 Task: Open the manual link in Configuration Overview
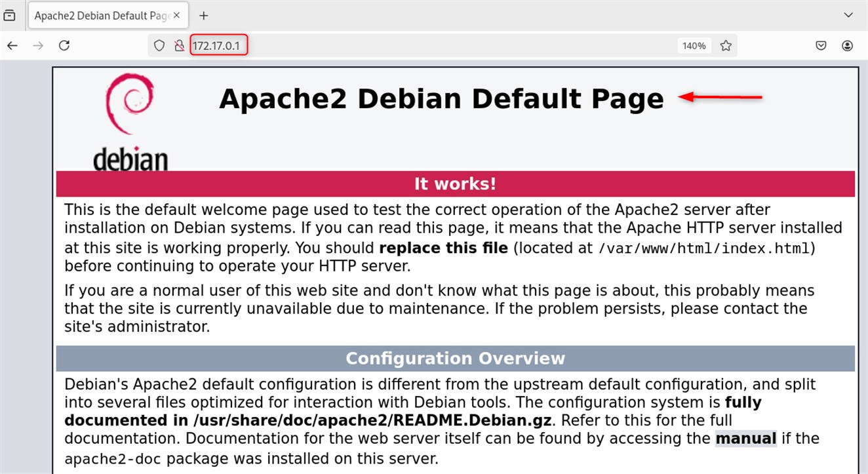746,438
